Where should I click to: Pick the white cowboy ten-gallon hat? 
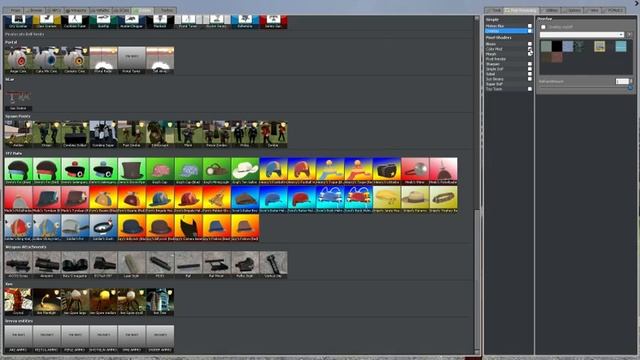tap(245, 171)
